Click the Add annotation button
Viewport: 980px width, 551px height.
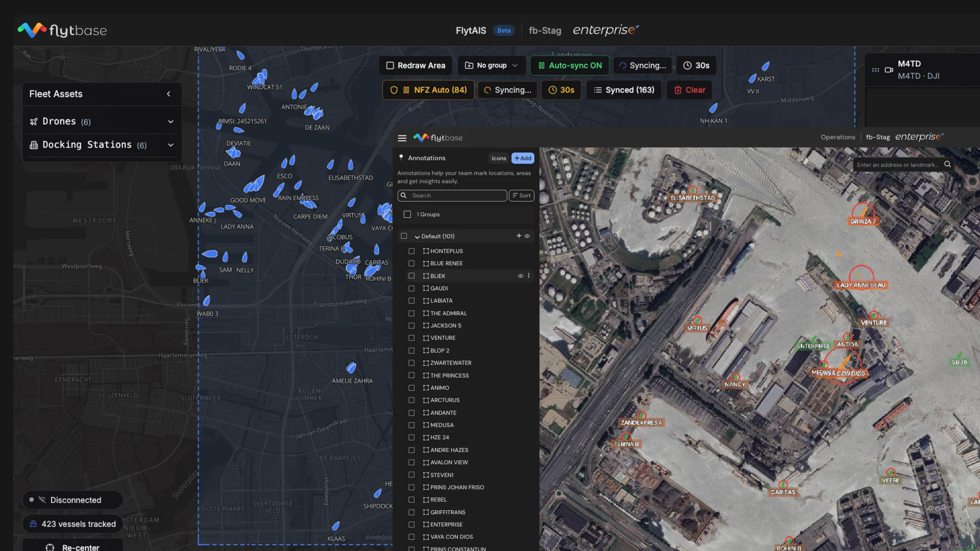tap(523, 158)
